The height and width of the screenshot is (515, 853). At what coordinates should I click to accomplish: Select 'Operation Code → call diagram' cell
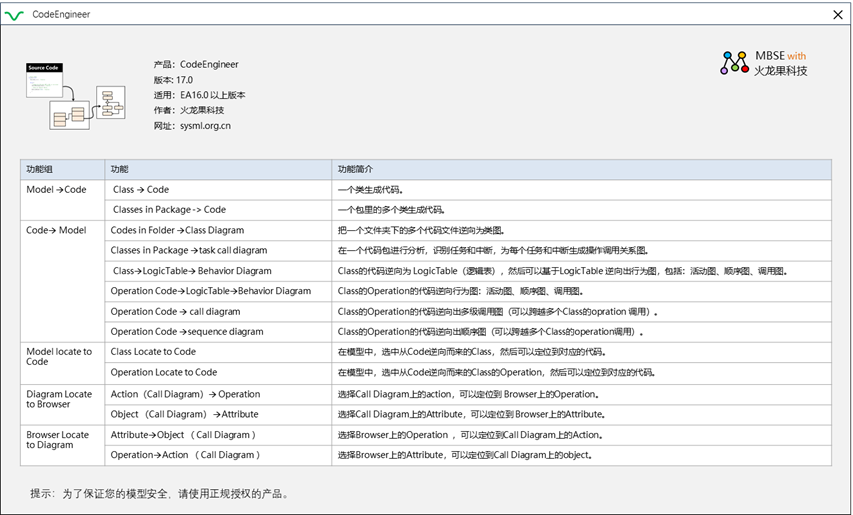click(x=218, y=312)
